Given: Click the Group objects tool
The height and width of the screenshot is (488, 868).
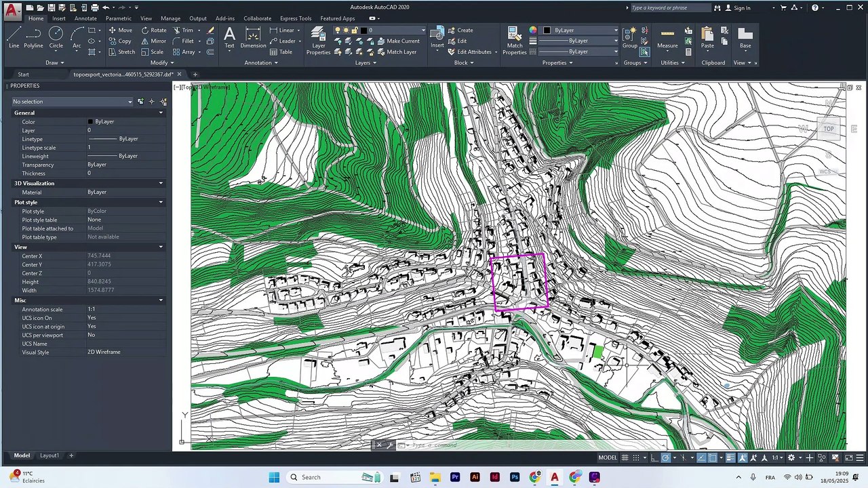Looking at the screenshot, I should tap(630, 38).
